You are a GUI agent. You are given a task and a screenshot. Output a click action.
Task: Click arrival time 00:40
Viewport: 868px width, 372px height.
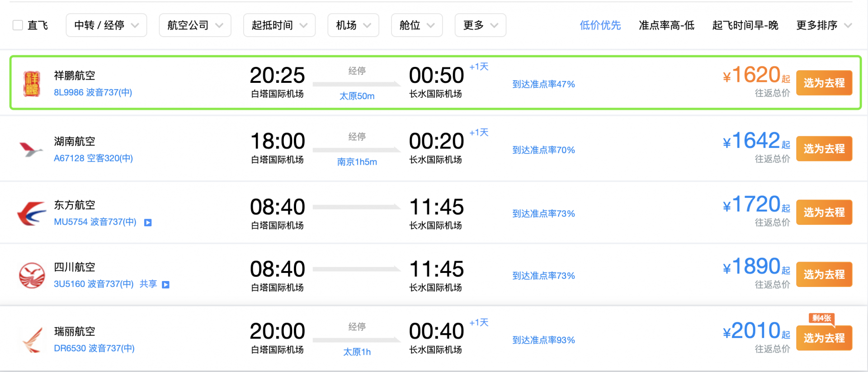(436, 331)
